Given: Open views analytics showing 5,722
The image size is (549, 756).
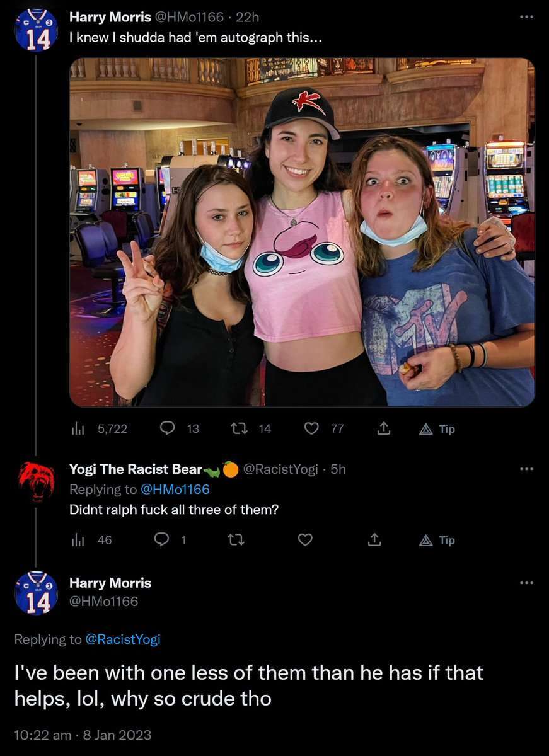Looking at the screenshot, I should tap(99, 429).
